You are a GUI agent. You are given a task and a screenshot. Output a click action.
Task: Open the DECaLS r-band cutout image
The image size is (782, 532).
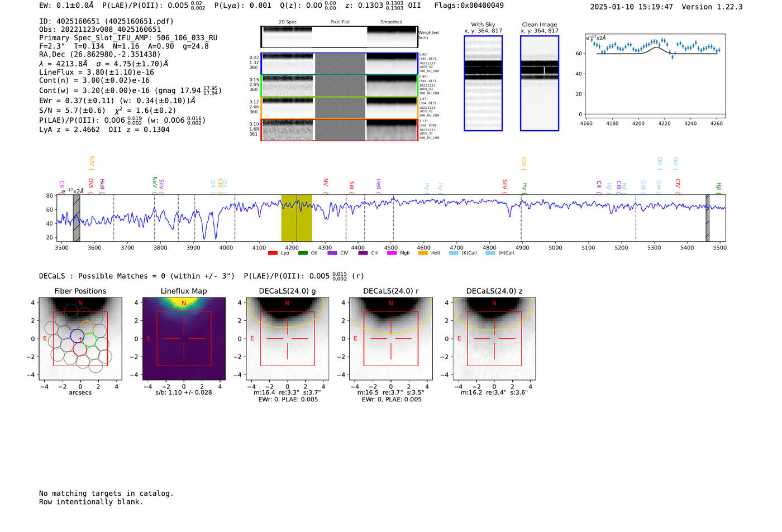(x=390, y=338)
